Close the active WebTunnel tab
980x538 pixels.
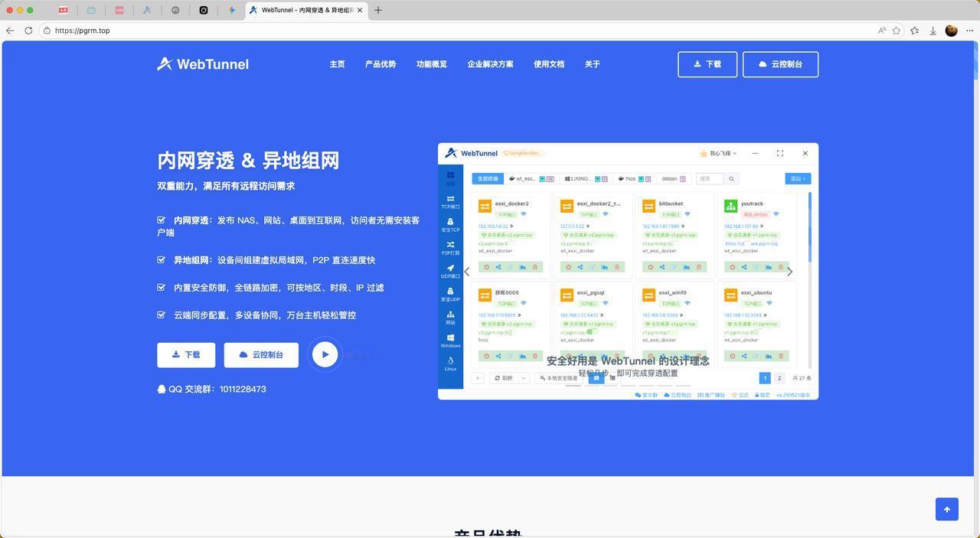(x=360, y=10)
